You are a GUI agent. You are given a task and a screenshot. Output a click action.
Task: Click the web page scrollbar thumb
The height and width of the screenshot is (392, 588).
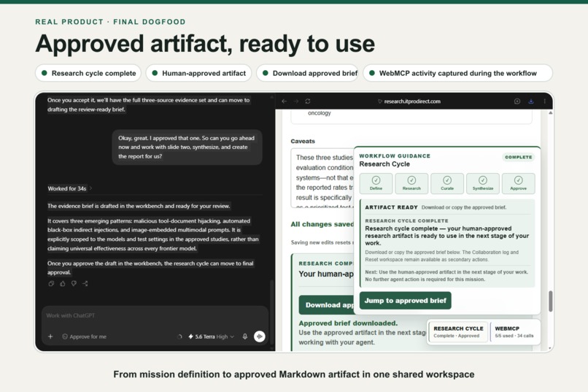551,301
